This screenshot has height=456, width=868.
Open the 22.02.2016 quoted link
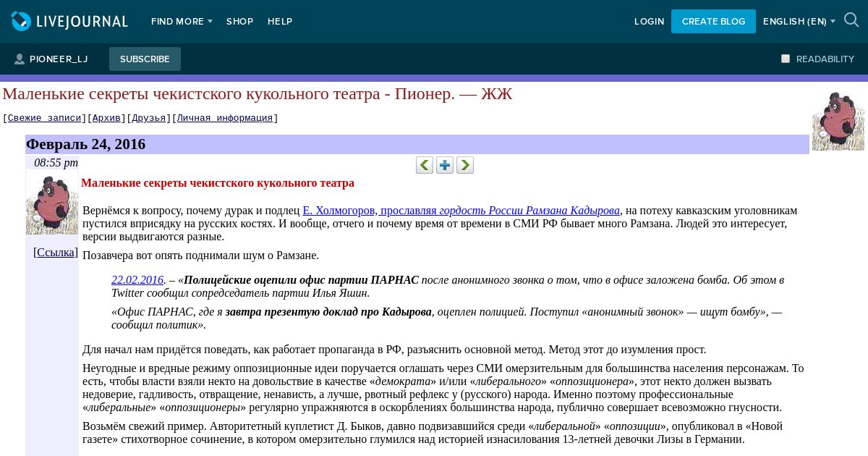(x=137, y=280)
